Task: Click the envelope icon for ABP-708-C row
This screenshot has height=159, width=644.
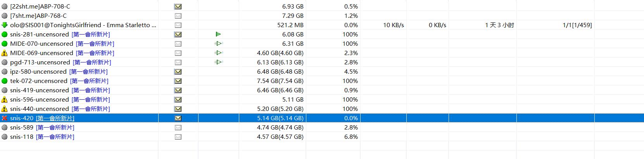Action: [x=178, y=7]
